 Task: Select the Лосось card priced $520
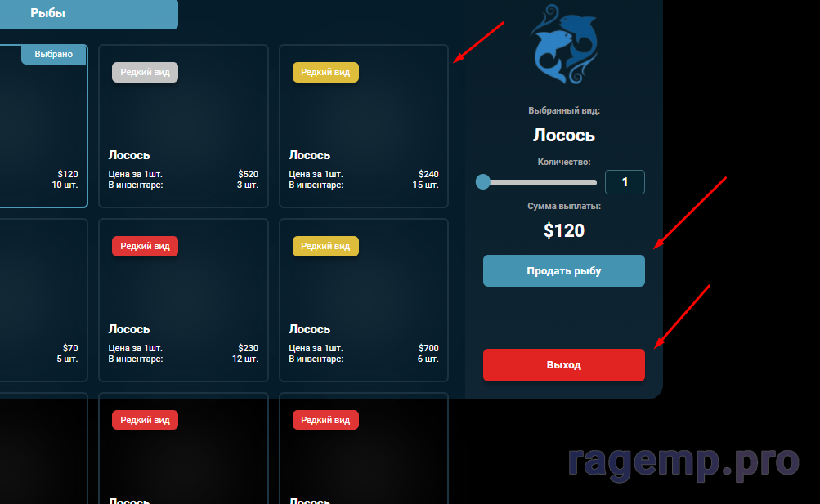tap(184, 126)
